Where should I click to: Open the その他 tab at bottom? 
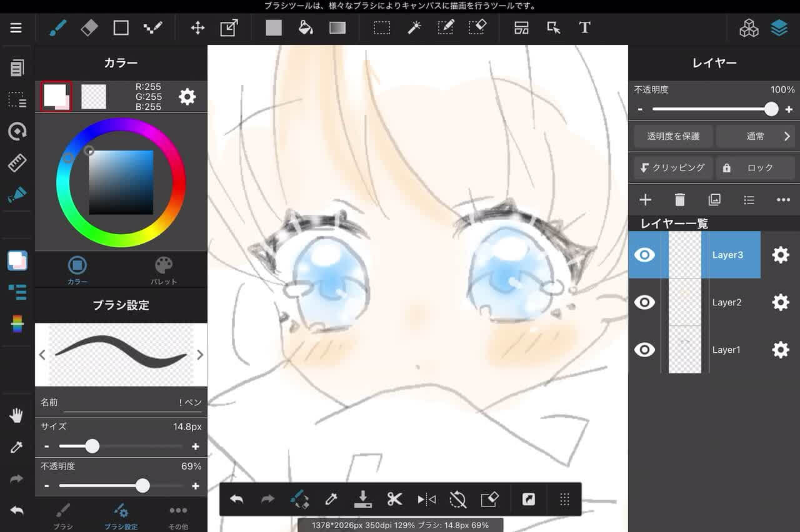(x=178, y=516)
